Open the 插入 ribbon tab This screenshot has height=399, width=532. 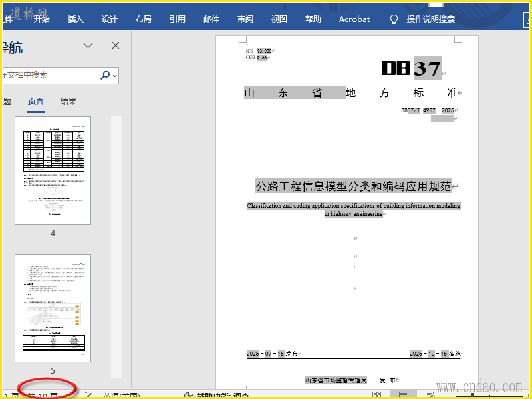point(75,19)
